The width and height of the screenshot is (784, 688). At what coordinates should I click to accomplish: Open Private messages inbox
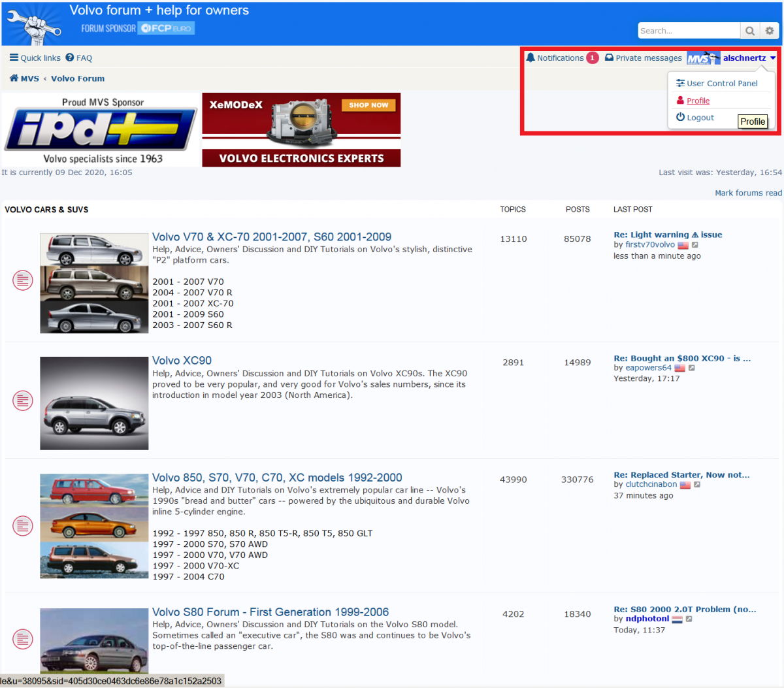pos(644,58)
